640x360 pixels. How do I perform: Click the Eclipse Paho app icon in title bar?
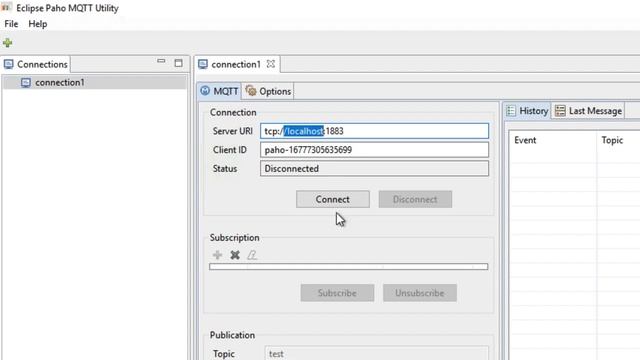pos(7,7)
